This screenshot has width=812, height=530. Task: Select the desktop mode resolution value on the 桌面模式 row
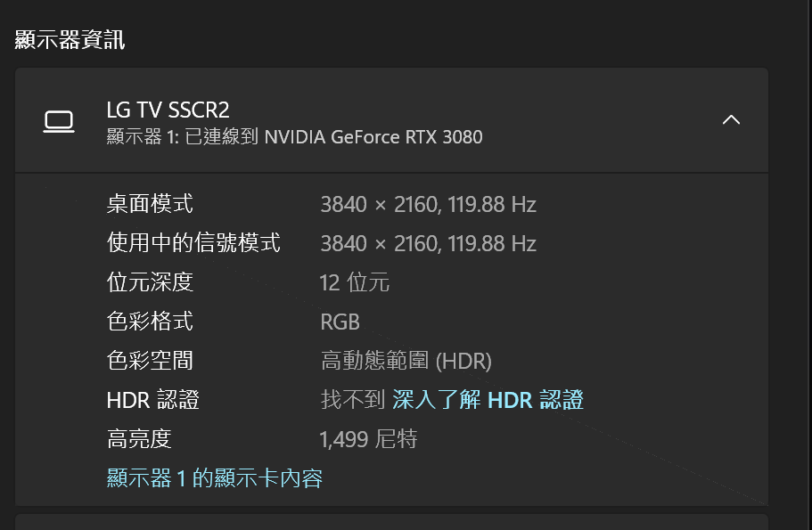click(x=428, y=205)
